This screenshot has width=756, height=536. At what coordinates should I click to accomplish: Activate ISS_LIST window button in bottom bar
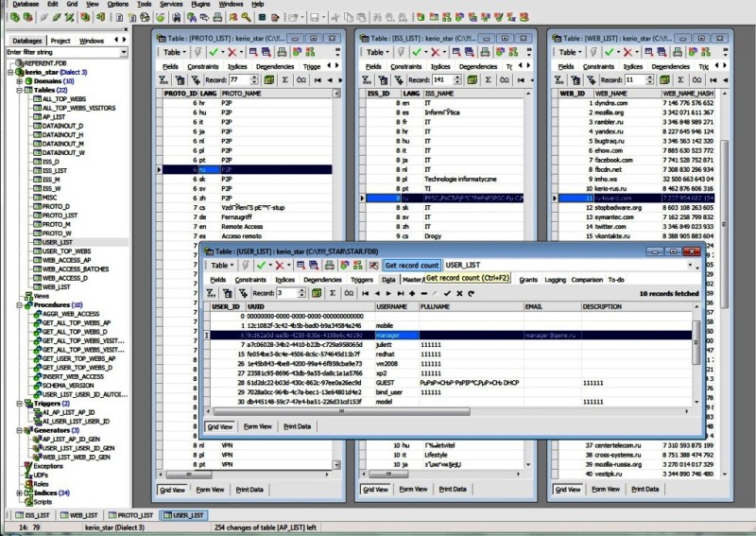(33, 515)
